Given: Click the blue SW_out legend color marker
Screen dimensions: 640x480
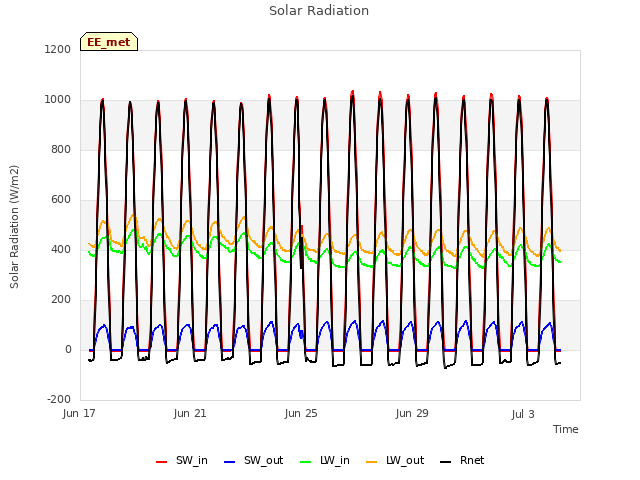Looking at the screenshot, I should [x=230, y=462].
